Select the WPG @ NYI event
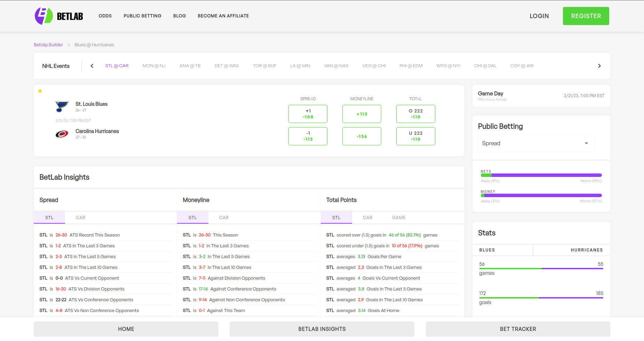Viewport: 644px width, 341px height. point(448,66)
